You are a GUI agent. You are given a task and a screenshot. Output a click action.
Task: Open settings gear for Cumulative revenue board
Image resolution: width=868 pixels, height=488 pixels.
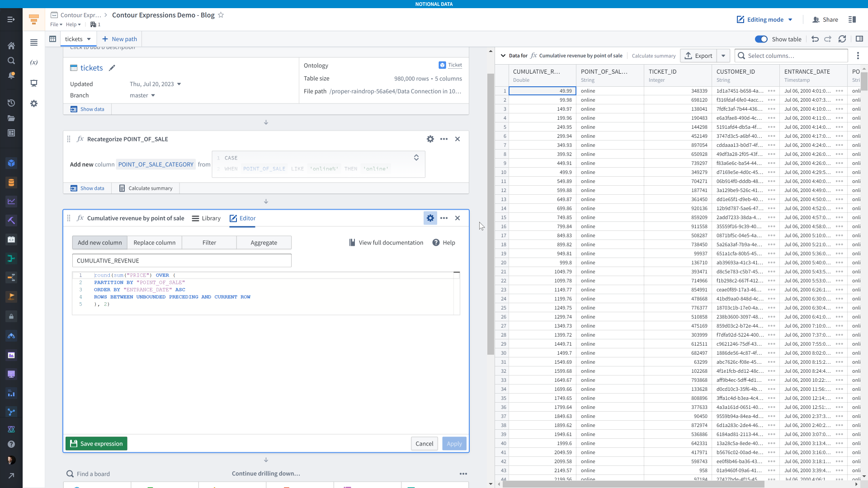[430, 218]
